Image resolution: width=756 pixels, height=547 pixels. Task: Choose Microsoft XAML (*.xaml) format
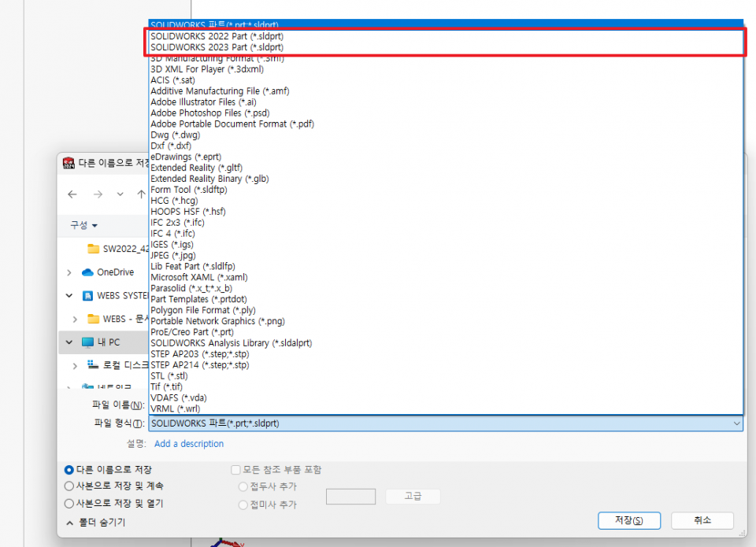click(446, 278)
